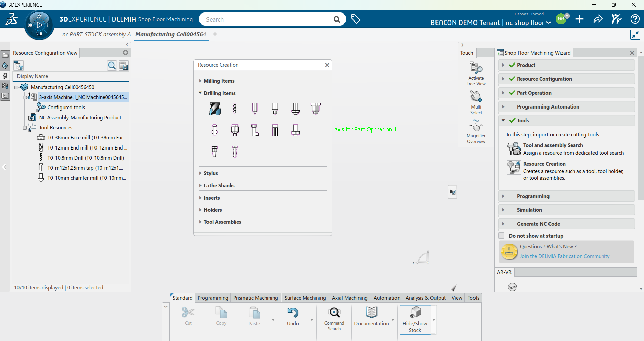The height and width of the screenshot is (341, 644).
Task: Click the Copy icon in Standard toolbar
Action: click(x=221, y=312)
